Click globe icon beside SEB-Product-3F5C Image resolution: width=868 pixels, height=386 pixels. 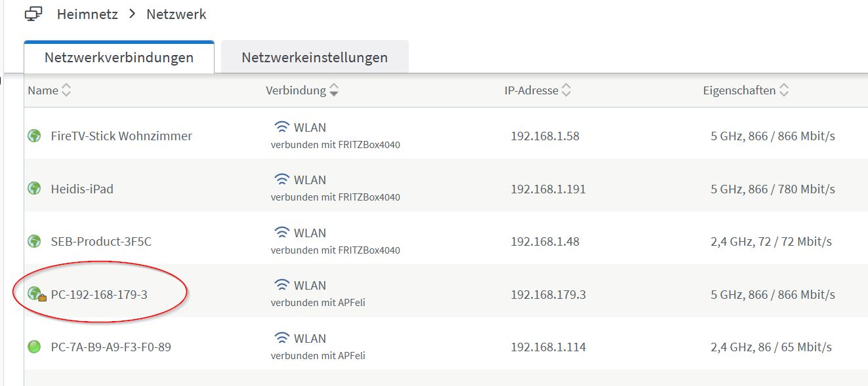[x=34, y=242]
